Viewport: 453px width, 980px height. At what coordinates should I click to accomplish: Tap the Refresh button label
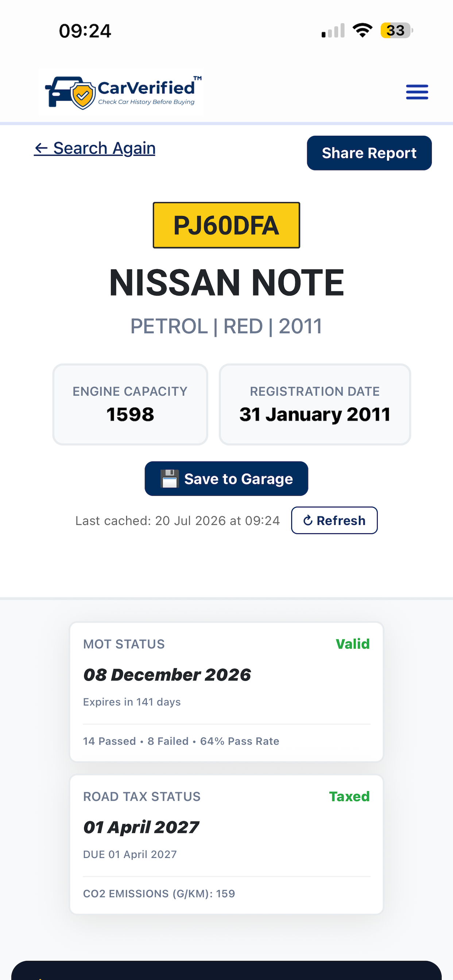(341, 520)
